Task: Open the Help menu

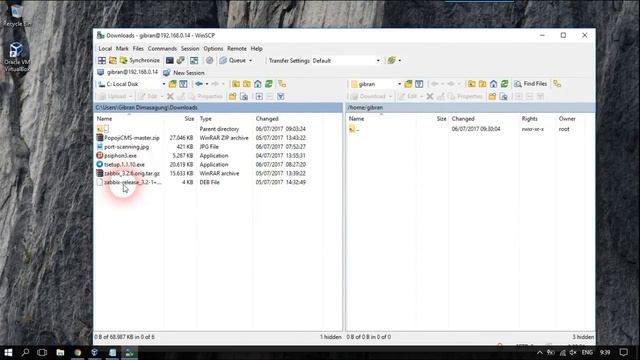Action: (256, 49)
